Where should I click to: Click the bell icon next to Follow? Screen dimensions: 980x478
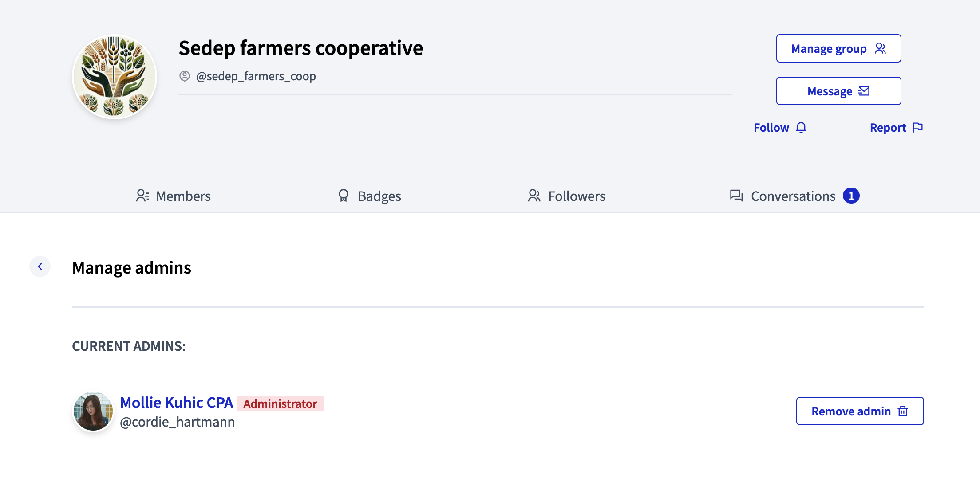point(802,127)
